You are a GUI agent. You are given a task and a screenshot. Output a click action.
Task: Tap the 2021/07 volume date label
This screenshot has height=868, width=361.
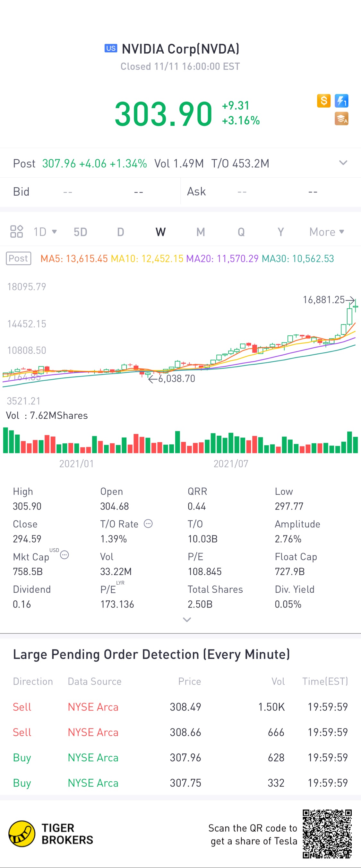click(231, 464)
